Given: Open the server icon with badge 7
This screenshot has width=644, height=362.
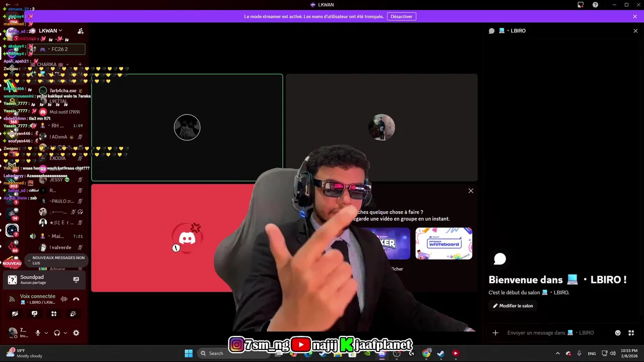Looking at the screenshot, I should [12, 230].
